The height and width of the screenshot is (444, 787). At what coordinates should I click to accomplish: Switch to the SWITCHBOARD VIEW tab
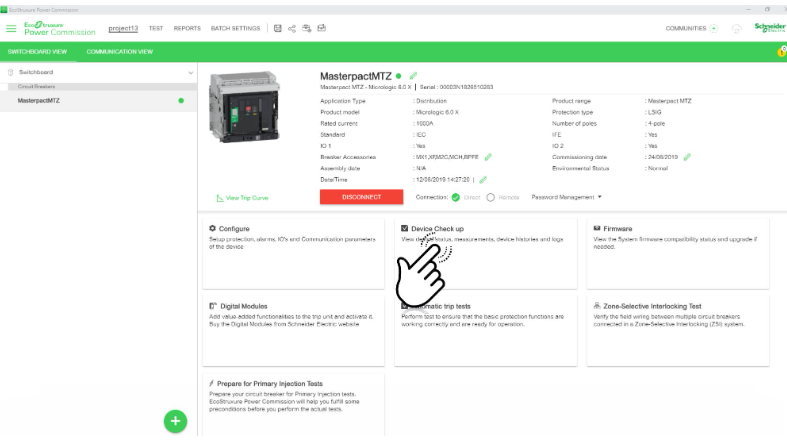pyautogui.click(x=38, y=52)
